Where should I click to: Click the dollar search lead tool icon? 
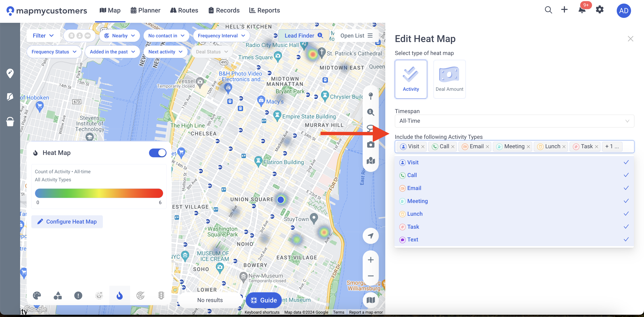click(x=371, y=112)
